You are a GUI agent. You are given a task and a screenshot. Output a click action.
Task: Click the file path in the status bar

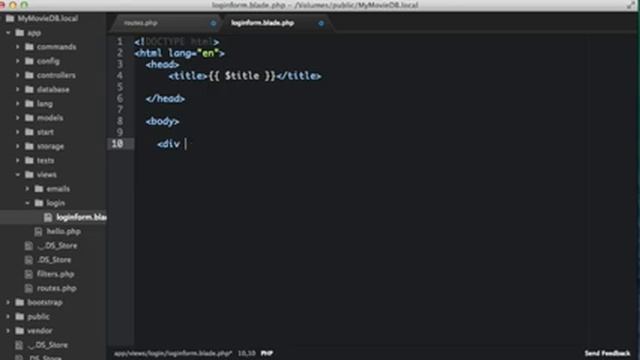[173, 353]
